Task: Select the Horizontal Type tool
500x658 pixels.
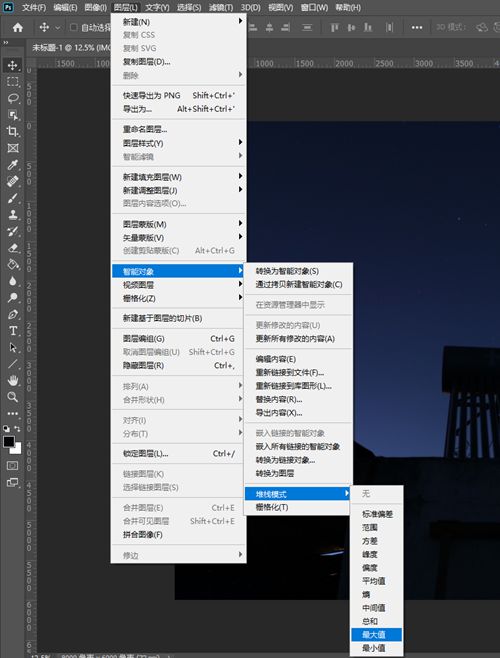Action: (x=13, y=331)
